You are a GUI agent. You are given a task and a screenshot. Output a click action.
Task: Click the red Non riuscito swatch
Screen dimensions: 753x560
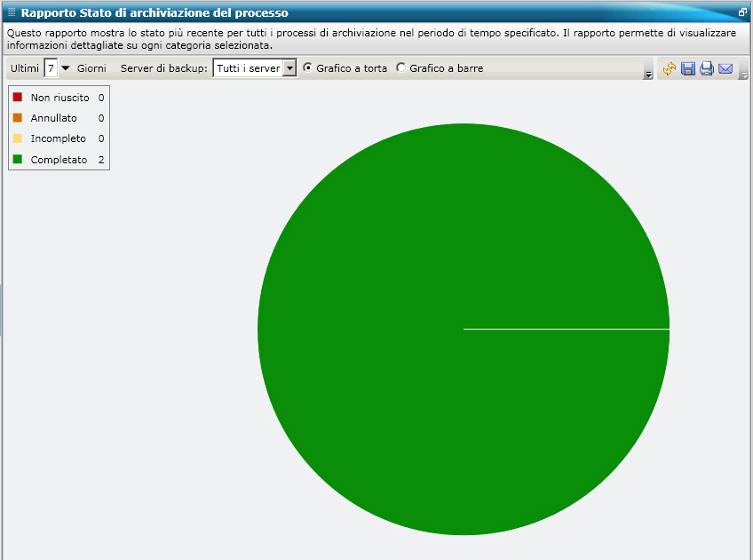tap(18, 97)
